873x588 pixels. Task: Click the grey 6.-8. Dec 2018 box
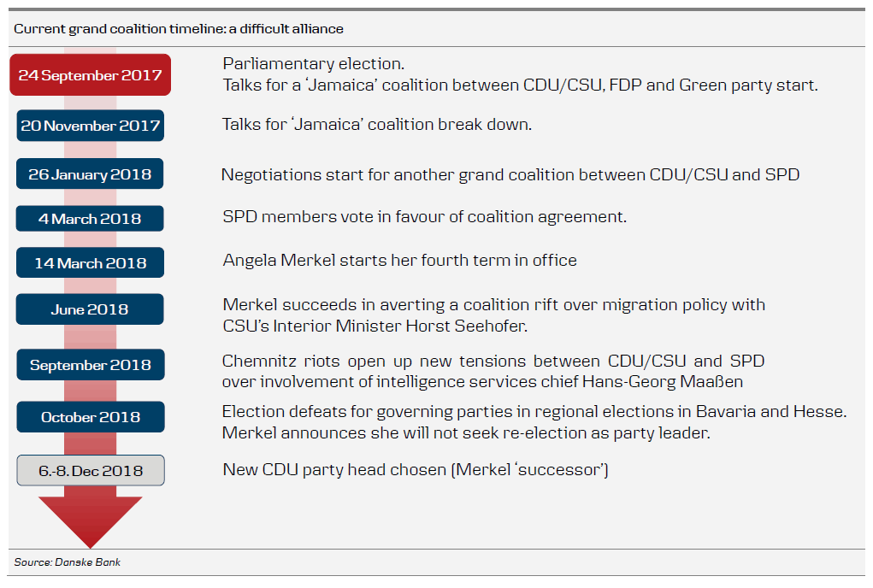coord(90,470)
